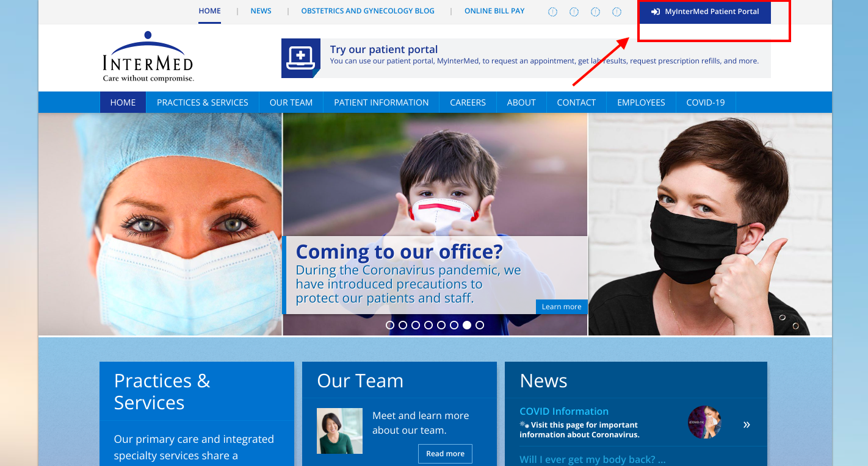Click Read more under Our Team

[x=445, y=453]
